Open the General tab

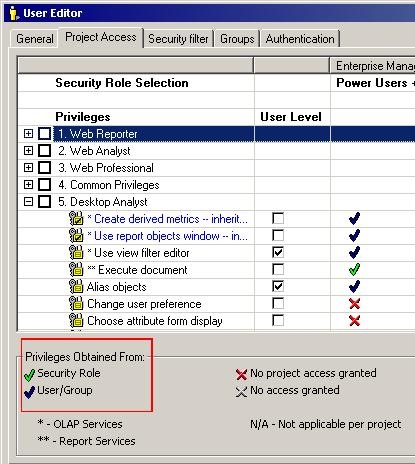(35, 39)
